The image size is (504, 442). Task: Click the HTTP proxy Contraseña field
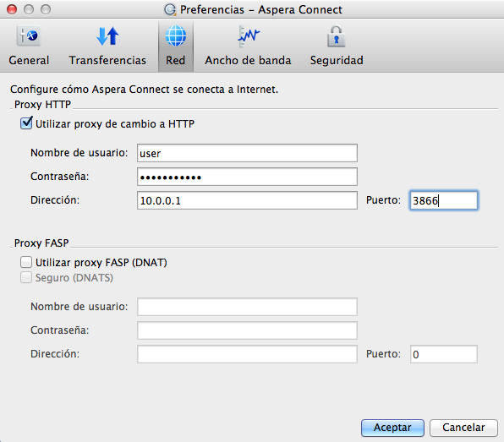pos(247,177)
